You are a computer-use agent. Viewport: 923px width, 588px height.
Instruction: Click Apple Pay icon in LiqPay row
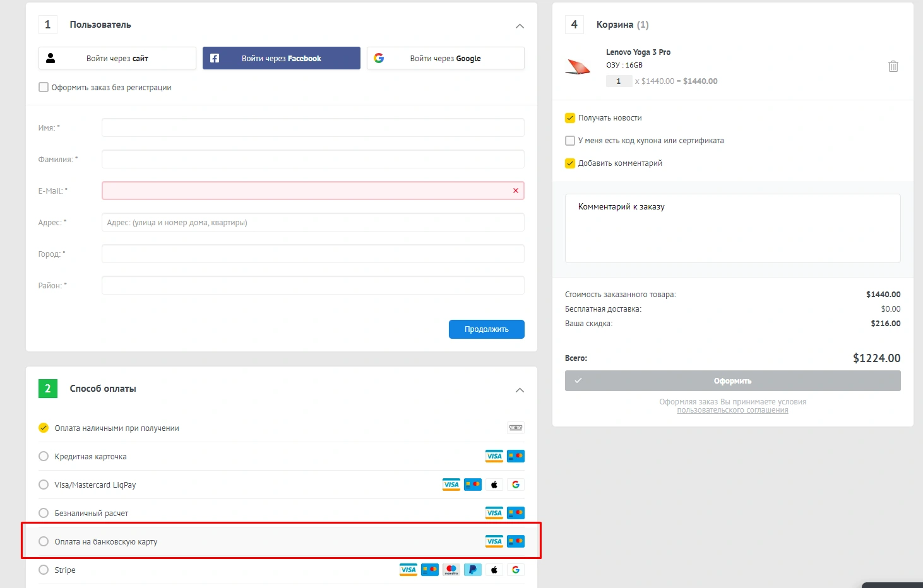tap(494, 485)
